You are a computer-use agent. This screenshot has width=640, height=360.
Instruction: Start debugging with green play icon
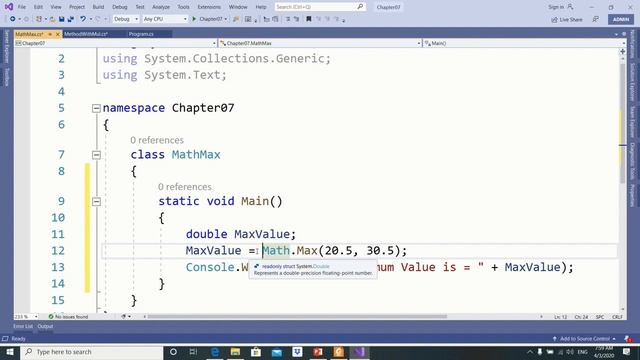click(194, 19)
